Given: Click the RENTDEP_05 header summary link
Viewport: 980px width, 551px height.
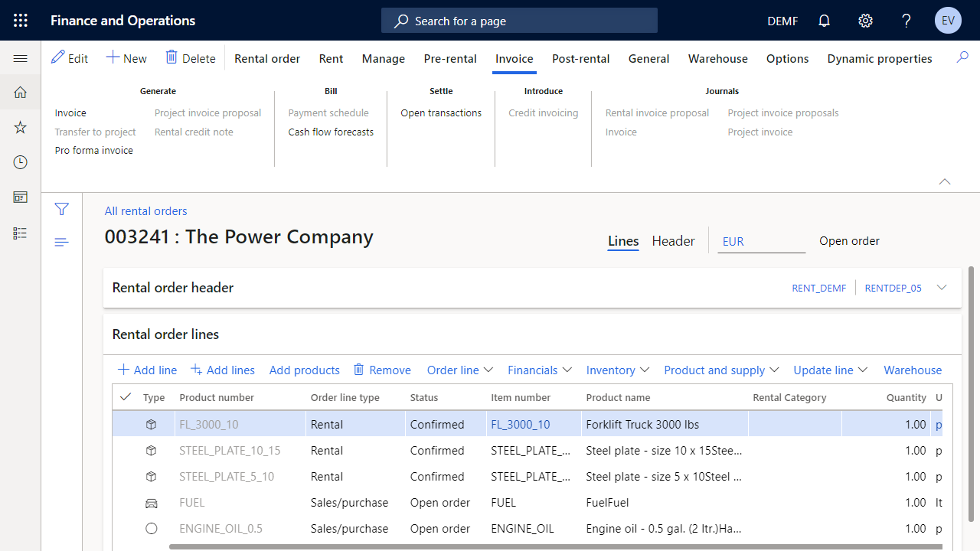Looking at the screenshot, I should (x=893, y=288).
